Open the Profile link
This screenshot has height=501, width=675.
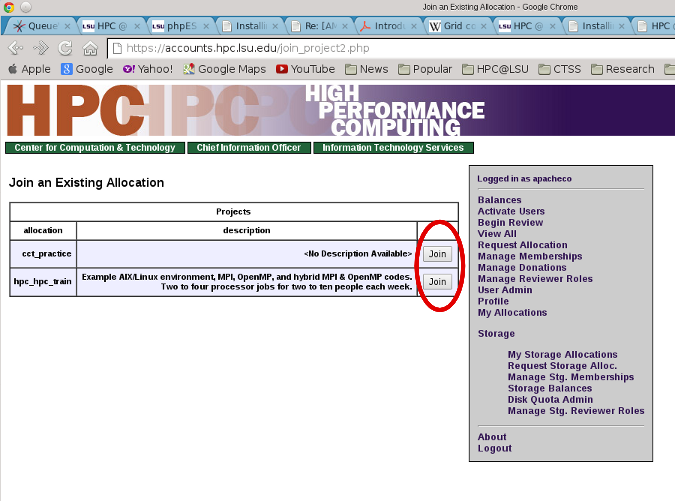[493, 301]
